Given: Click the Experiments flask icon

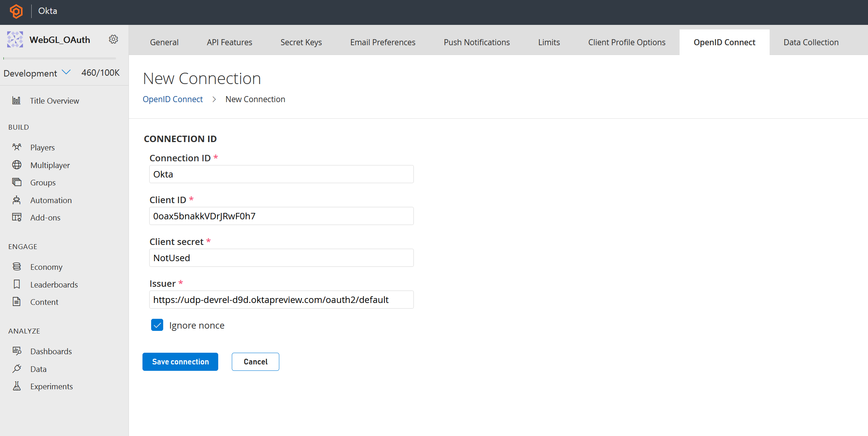Looking at the screenshot, I should pos(17,386).
